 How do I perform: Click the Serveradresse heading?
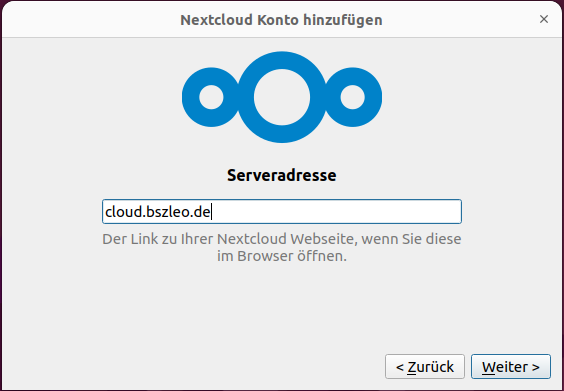[x=282, y=175]
